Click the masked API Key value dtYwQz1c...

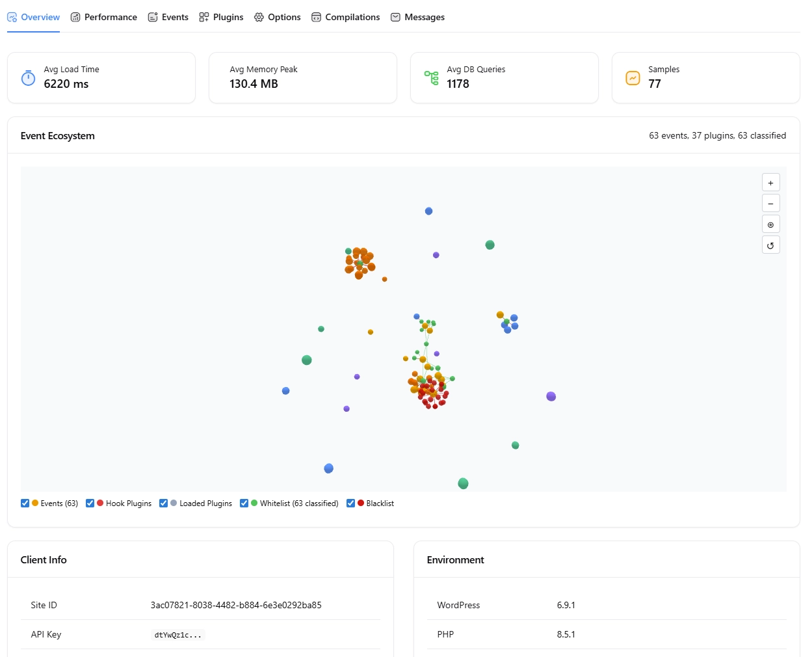177,634
